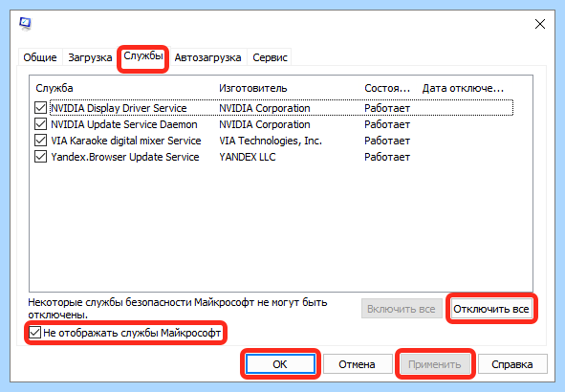Viewport: 565px width, 392px height.
Task: Close the configuration dialog window
Action: point(539,24)
